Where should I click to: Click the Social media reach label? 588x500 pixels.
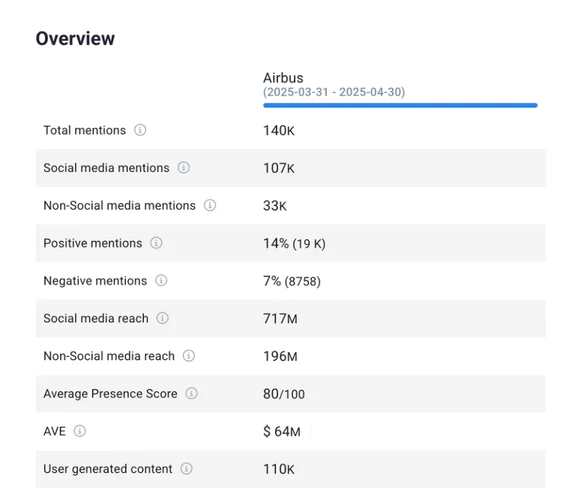(96, 318)
